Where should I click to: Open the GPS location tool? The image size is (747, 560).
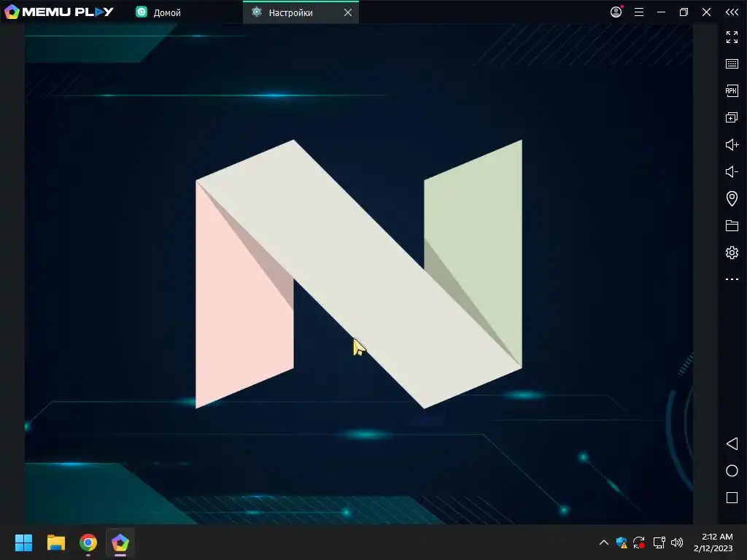(x=732, y=198)
